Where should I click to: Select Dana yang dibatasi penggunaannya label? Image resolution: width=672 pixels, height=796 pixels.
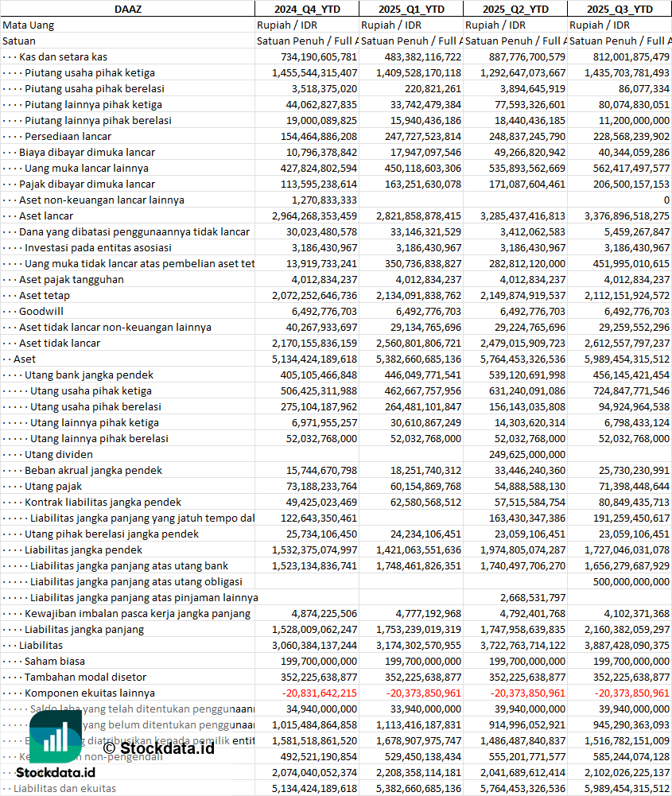pos(134,232)
